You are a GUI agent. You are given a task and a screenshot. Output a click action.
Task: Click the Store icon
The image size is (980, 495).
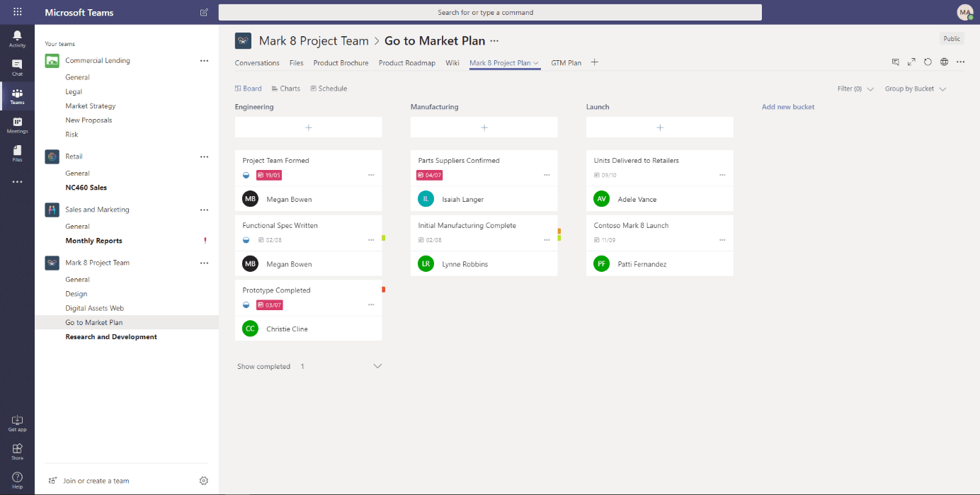[x=17, y=451]
